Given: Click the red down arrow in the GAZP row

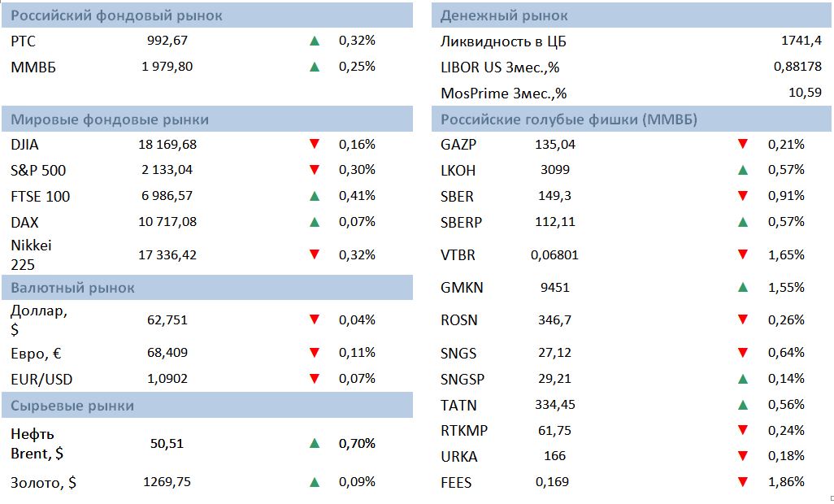Looking at the screenshot, I should [742, 145].
